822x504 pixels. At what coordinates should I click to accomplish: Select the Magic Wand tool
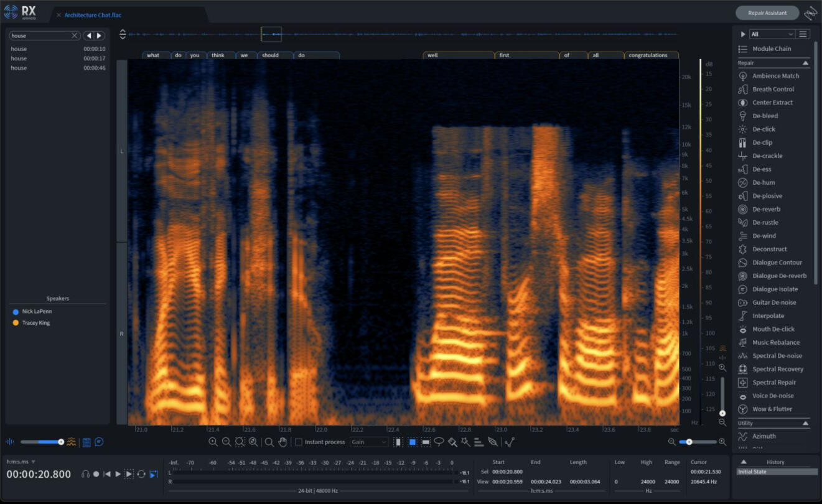[x=465, y=442]
